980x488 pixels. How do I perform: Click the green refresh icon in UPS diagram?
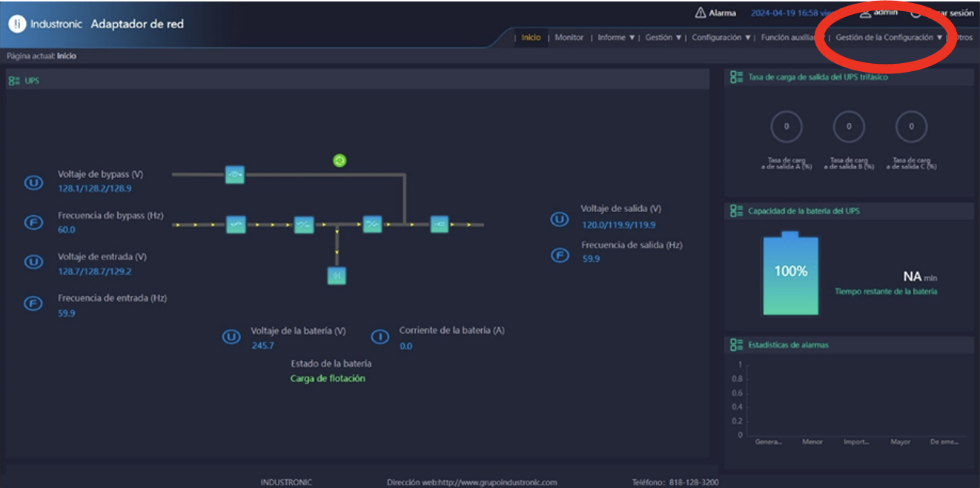click(x=340, y=160)
